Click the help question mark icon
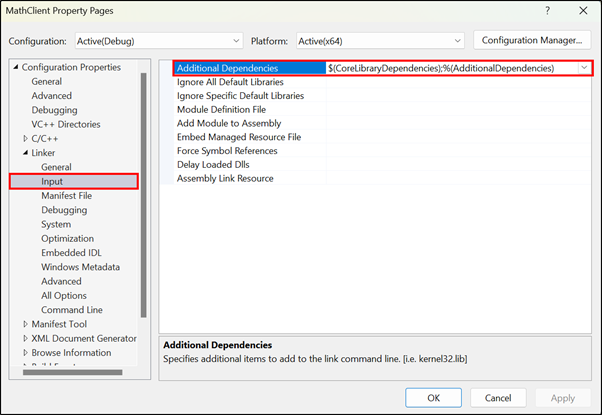 click(x=547, y=11)
